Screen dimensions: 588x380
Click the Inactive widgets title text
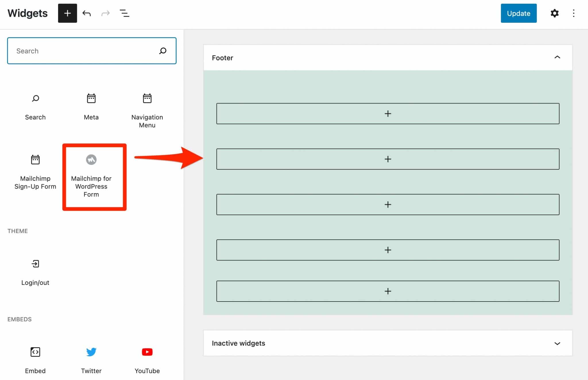pos(238,343)
